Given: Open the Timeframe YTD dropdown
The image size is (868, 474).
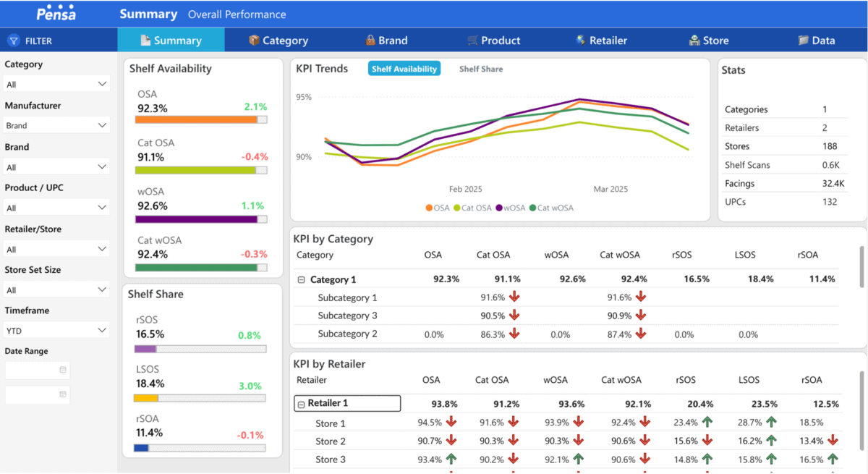Looking at the screenshot, I should [57, 331].
